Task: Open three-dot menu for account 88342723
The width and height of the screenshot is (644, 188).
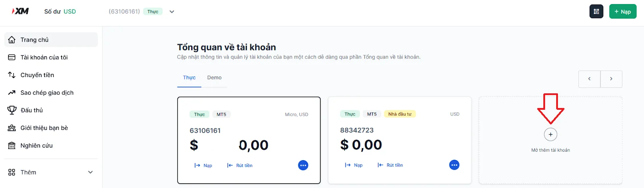Action: 454,165
